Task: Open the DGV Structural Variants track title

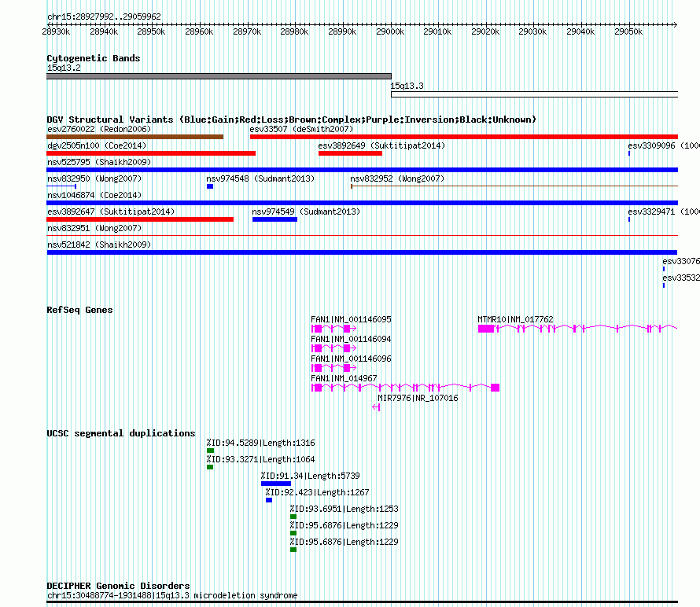Action: click(292, 120)
